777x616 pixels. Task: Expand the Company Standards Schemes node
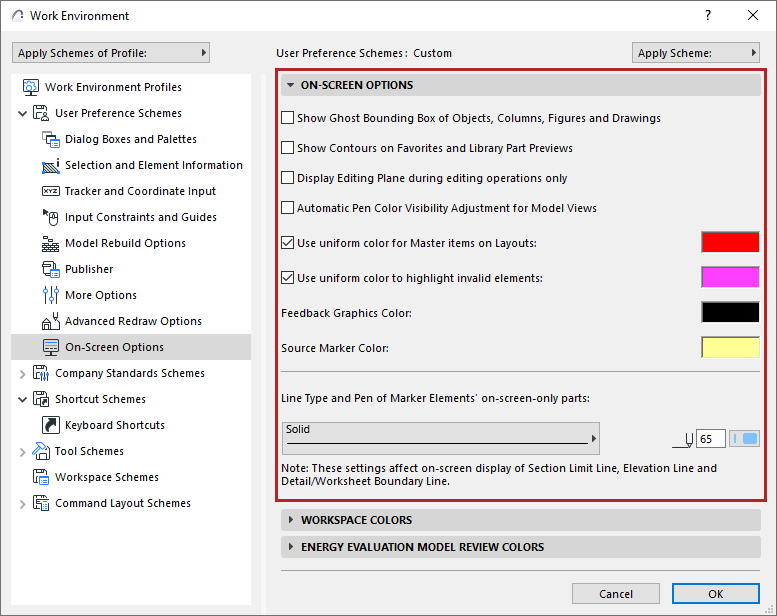pos(22,374)
